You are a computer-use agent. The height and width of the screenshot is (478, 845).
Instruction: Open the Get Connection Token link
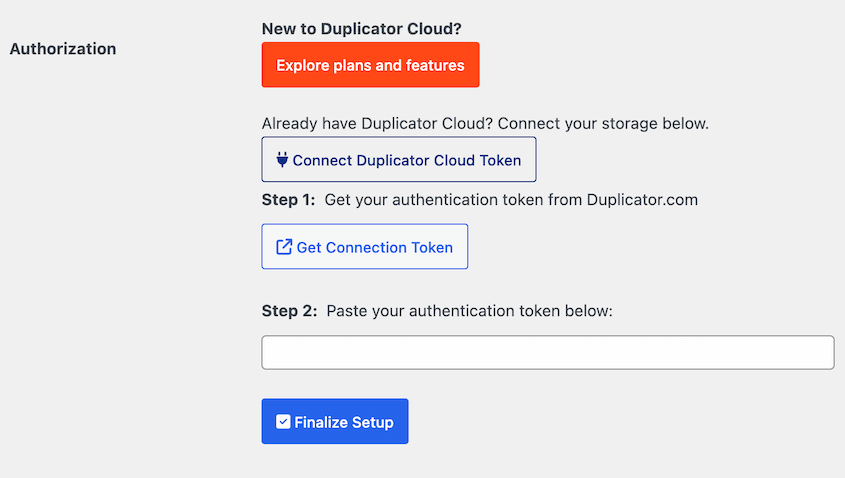[x=365, y=247]
